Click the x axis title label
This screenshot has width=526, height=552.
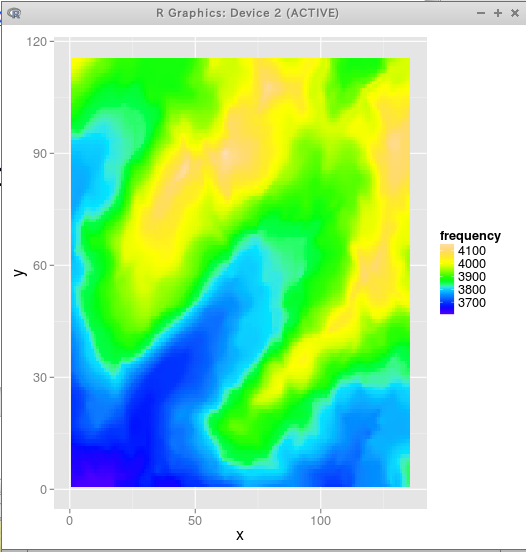240,535
